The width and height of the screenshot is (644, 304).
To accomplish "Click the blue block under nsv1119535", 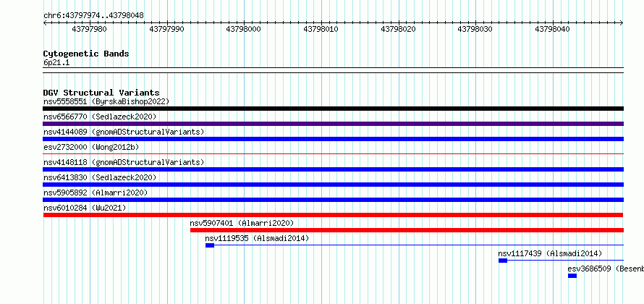I will click(210, 245).
